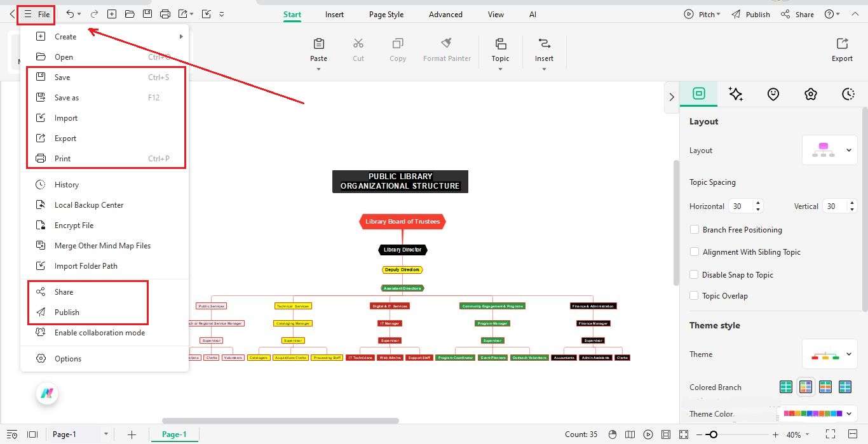Click the open folder icon in top toolbar
The height and width of the screenshot is (444, 868).
[x=130, y=14]
